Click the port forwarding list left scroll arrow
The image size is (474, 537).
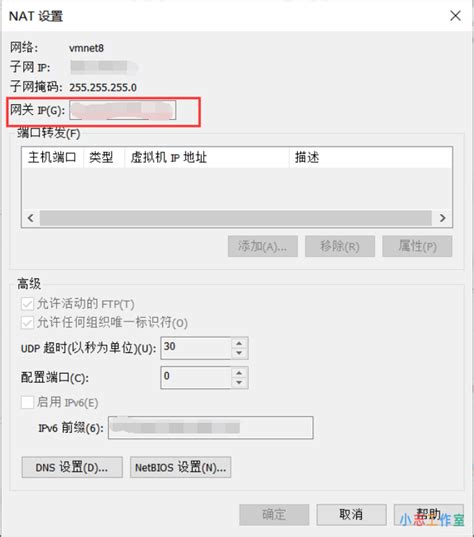31,218
